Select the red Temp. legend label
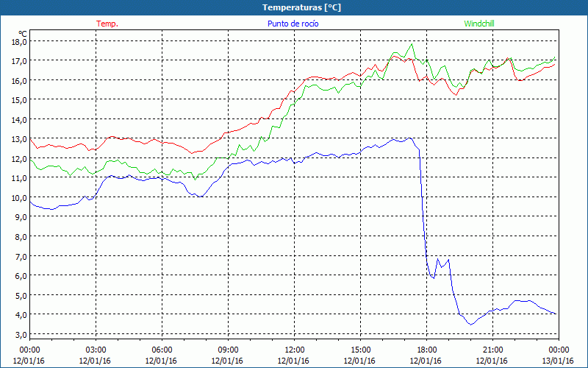 coord(107,24)
